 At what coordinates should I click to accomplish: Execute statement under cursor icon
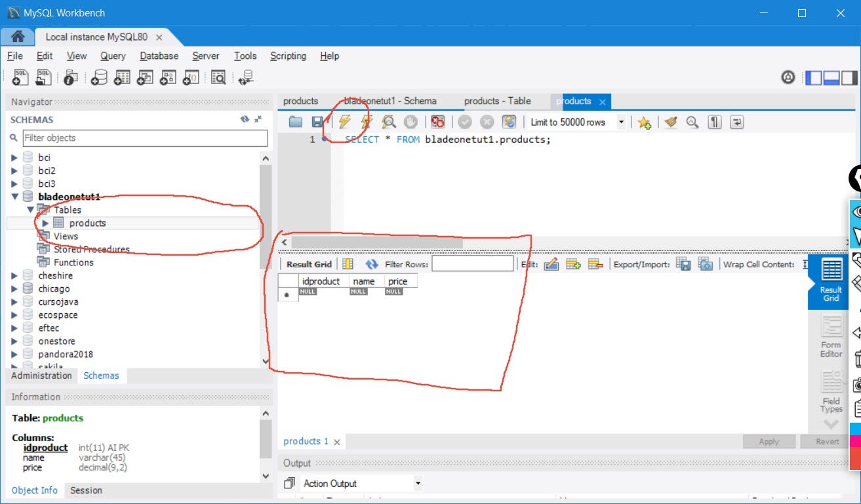point(366,122)
